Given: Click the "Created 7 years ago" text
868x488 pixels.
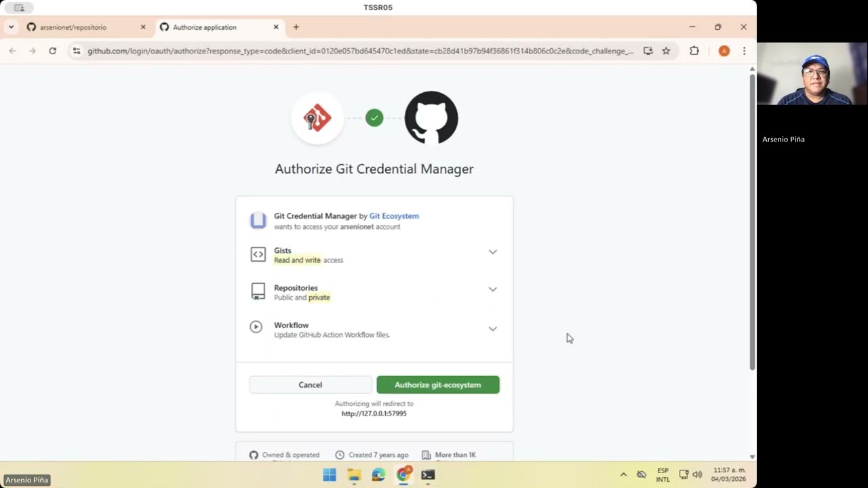Looking at the screenshot, I should pyautogui.click(x=378, y=455).
